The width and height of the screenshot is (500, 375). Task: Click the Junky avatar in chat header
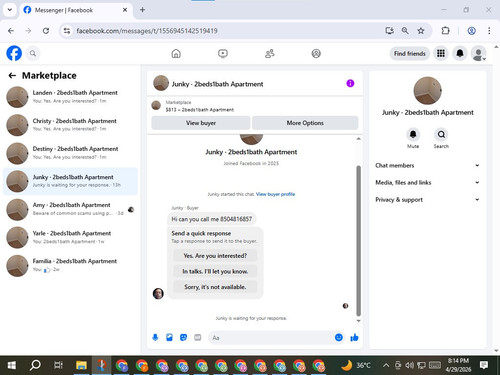pos(161,83)
